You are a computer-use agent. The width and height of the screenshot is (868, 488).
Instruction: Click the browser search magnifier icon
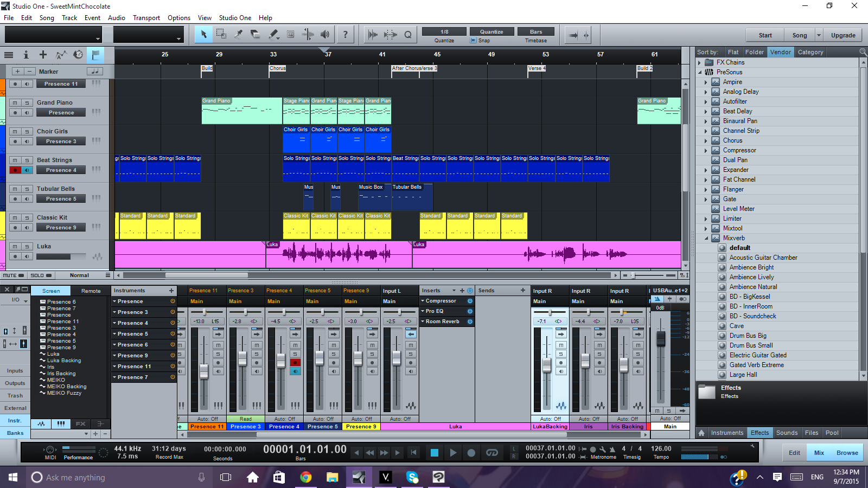pyautogui.click(x=863, y=52)
